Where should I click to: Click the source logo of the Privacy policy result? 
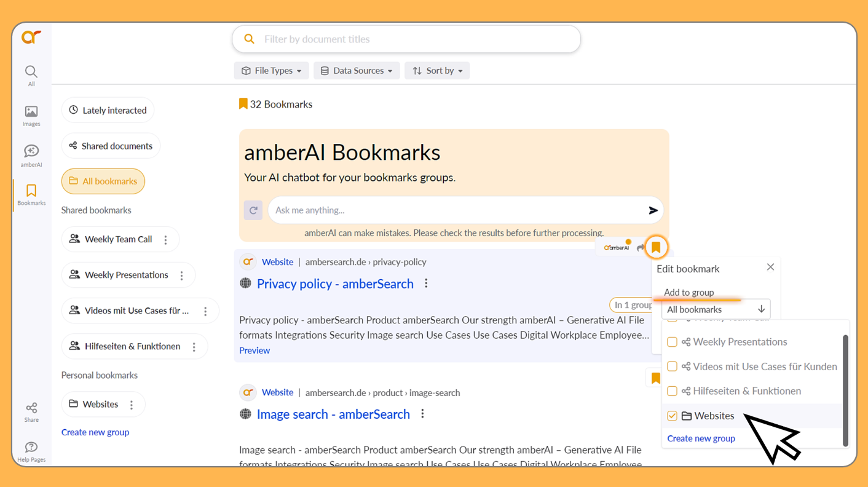(248, 262)
